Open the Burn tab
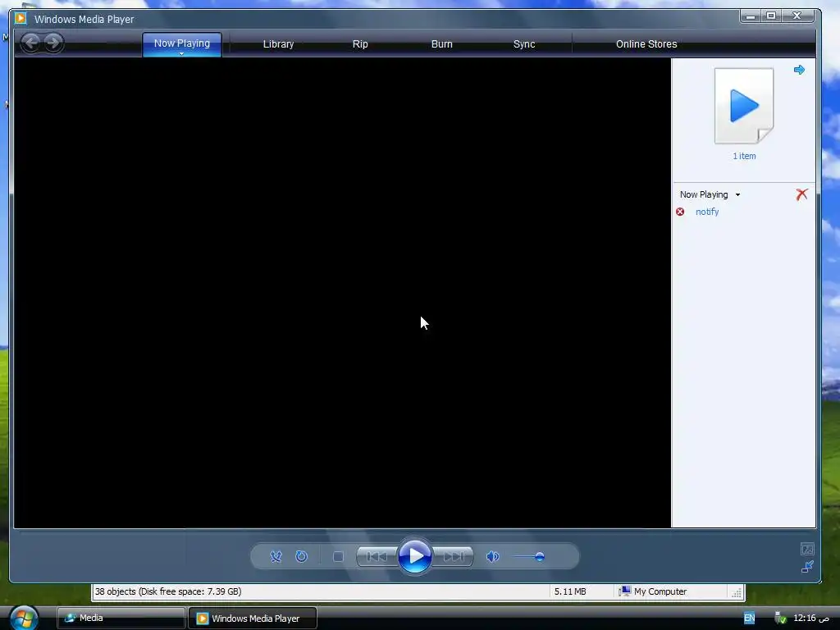This screenshot has width=840, height=630. pos(442,44)
